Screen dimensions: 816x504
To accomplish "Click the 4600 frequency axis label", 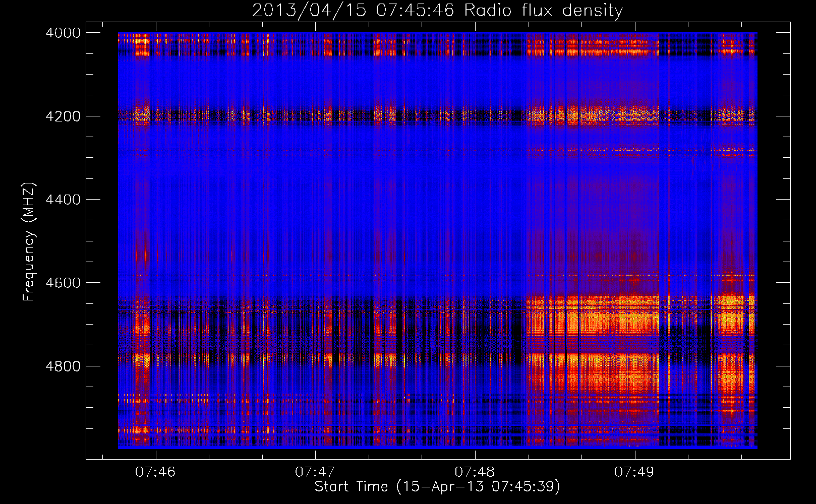I will click(x=63, y=283).
